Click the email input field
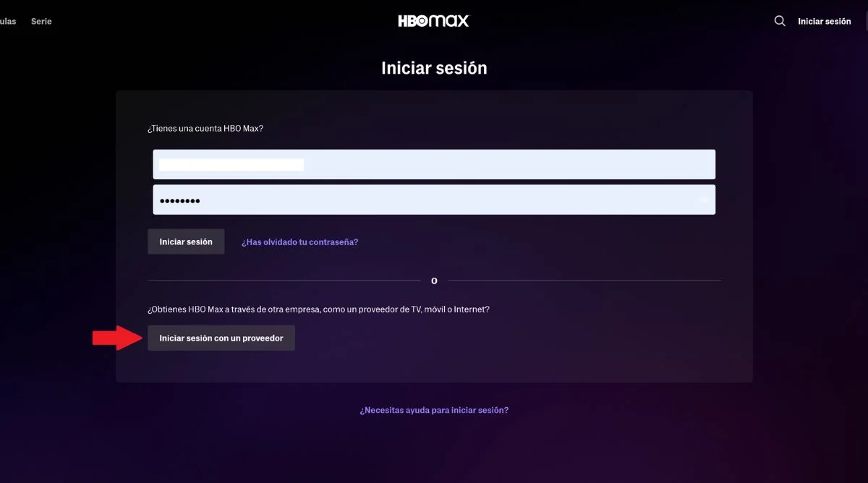This screenshot has width=868, height=483. pos(434,164)
